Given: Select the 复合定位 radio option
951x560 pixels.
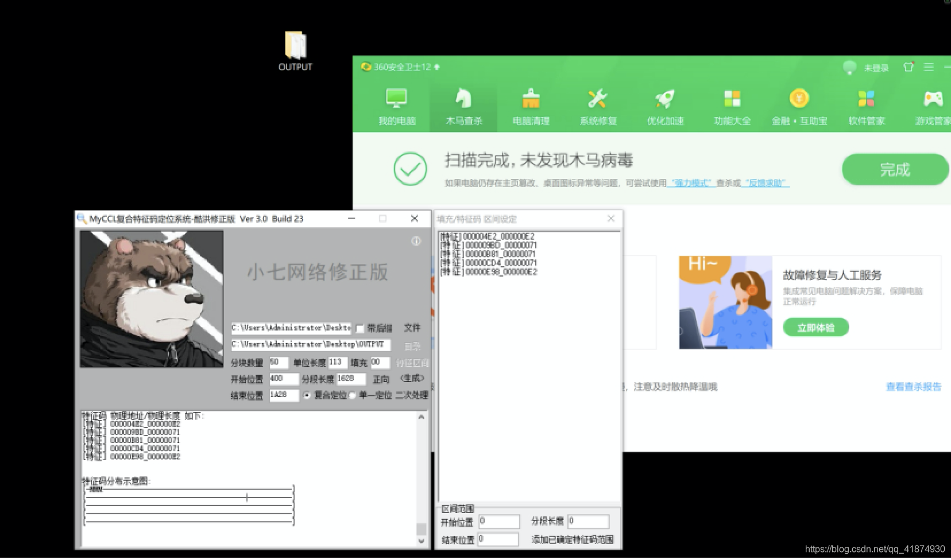Looking at the screenshot, I should pos(307,395).
